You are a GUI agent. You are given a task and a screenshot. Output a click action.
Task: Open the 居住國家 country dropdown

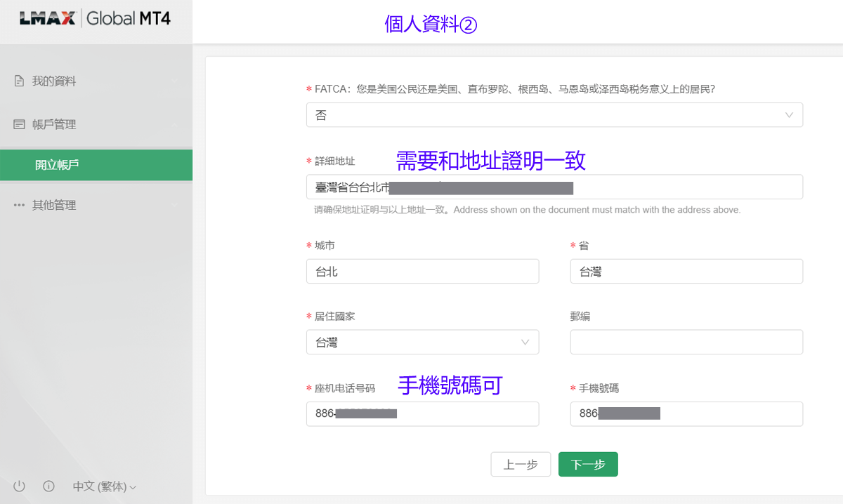(x=422, y=342)
